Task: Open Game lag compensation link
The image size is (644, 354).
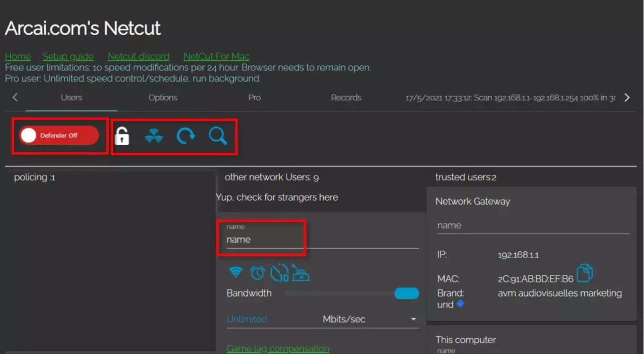Action: click(x=278, y=349)
